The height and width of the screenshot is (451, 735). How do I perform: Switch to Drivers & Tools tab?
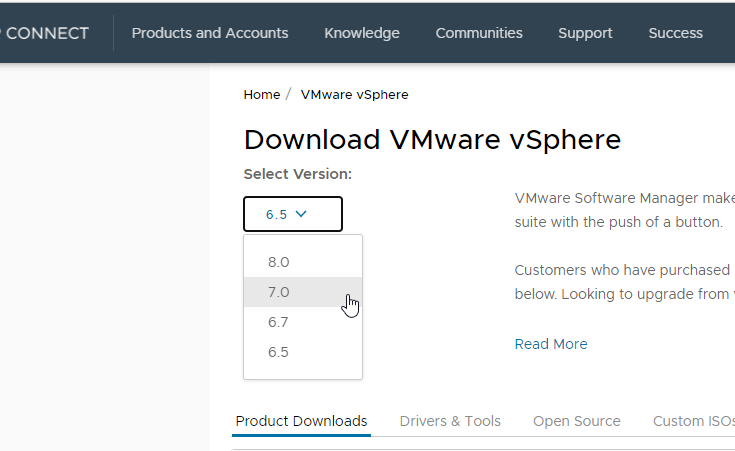450,421
